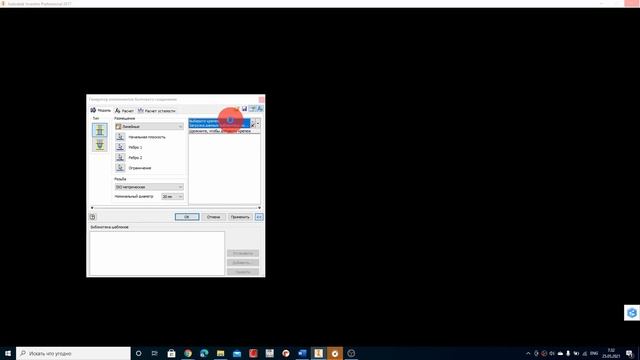Click the blue floating widget at right edge
The width and height of the screenshot is (640, 360).
[632, 313]
